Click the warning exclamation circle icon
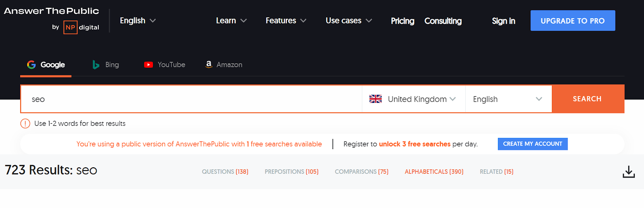The image size is (644, 208). (25, 123)
